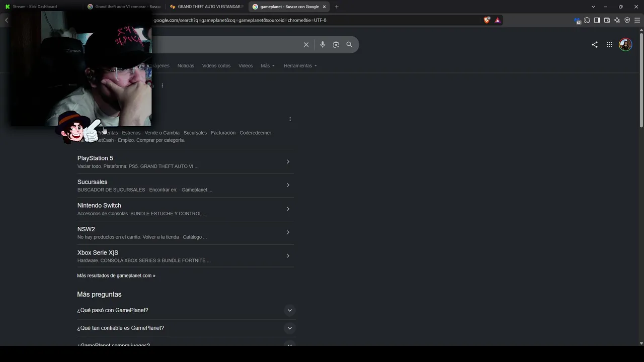
Task: Clear the Google search box text
Action: 306,45
